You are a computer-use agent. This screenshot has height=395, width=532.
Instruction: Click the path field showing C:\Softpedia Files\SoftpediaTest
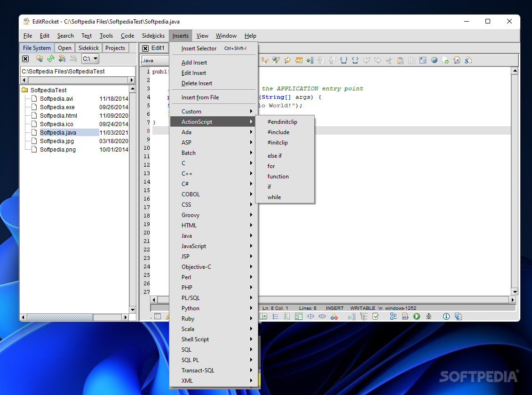[x=78, y=71]
